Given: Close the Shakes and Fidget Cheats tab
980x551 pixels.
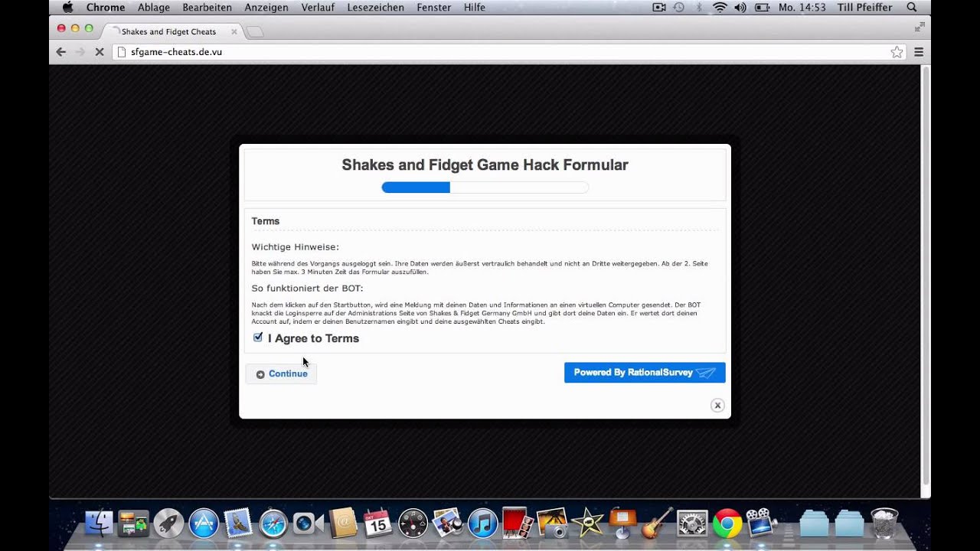Looking at the screenshot, I should pos(234,31).
